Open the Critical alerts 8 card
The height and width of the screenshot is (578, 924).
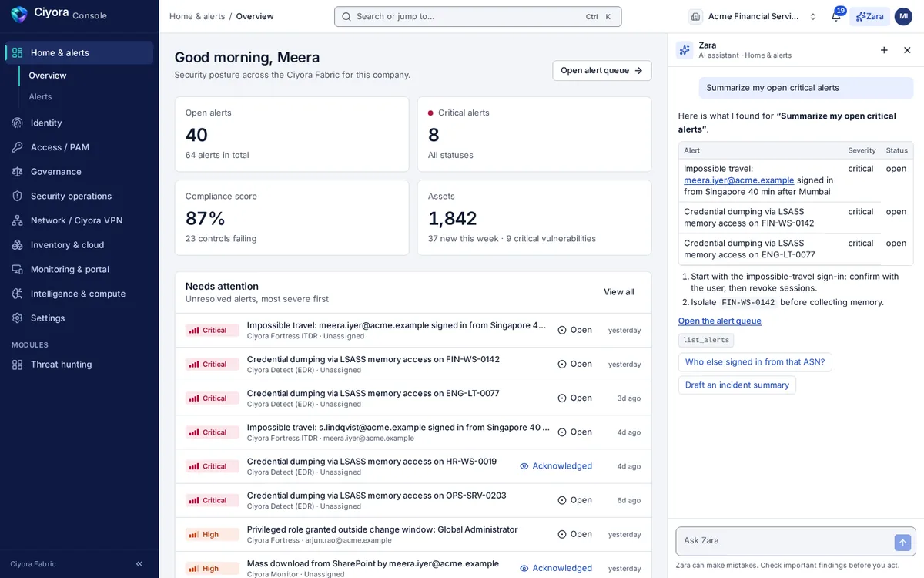pyautogui.click(x=534, y=134)
